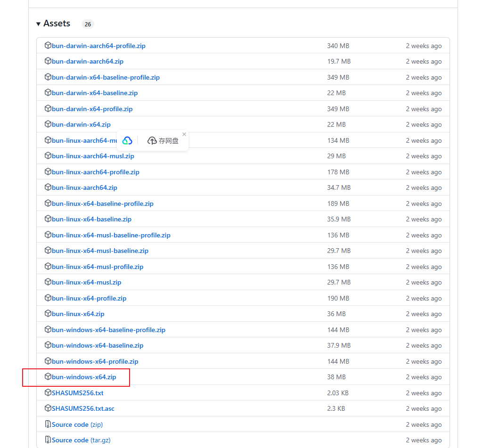The width and height of the screenshot is (483, 448).
Task: Open SHASUMS256.txt.asc signature link
Action: [x=83, y=408]
